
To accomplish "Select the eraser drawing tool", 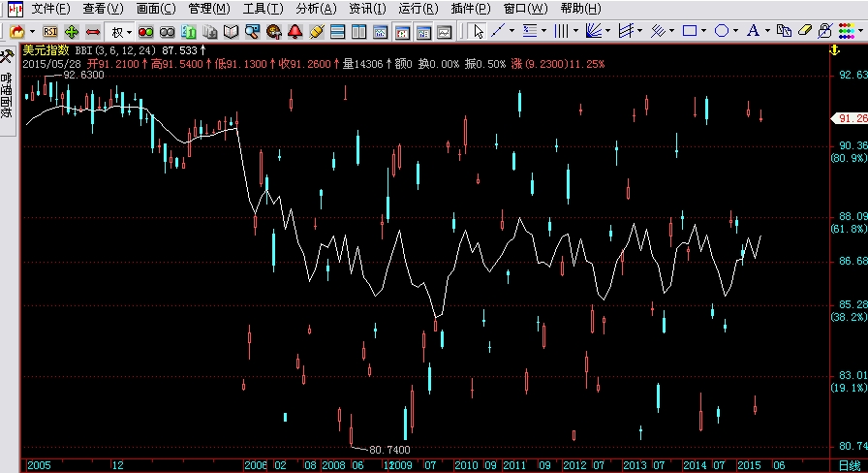I will pos(803,31).
